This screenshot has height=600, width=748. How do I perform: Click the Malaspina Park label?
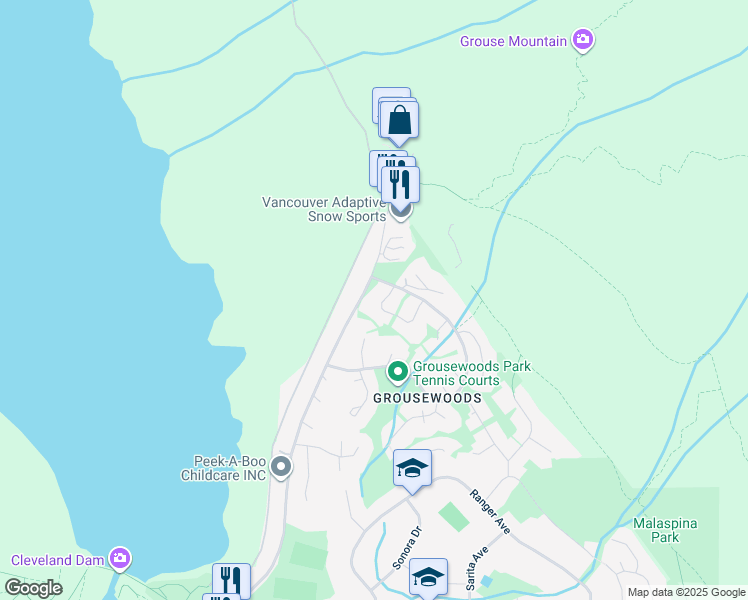click(x=665, y=530)
